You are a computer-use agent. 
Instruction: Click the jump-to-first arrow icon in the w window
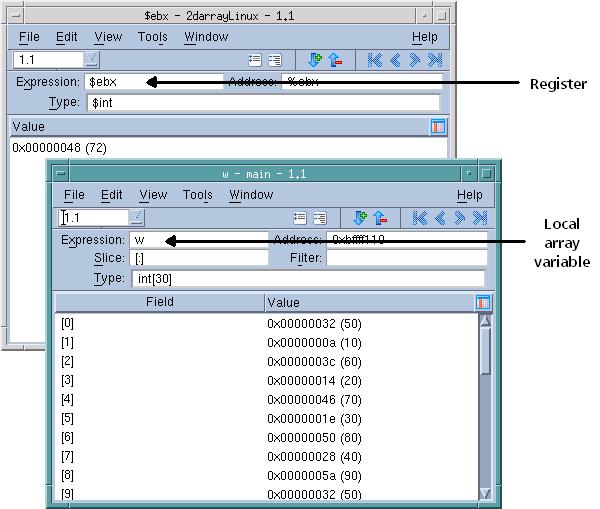click(421, 217)
